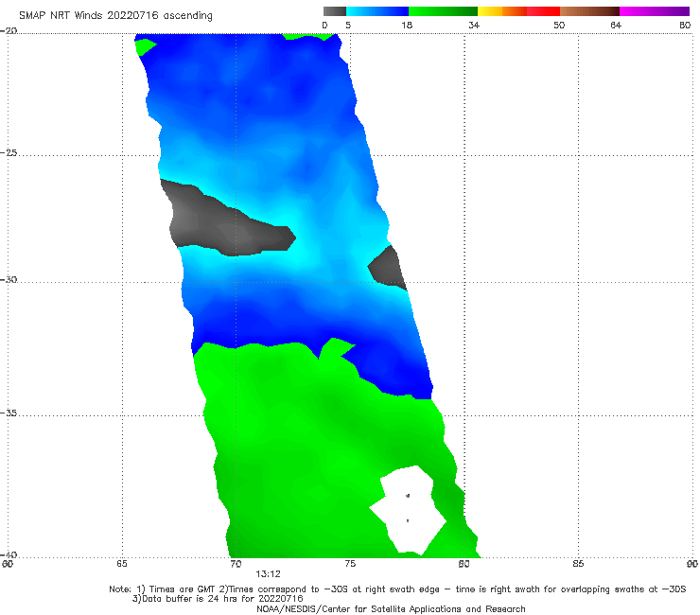The width and height of the screenshot is (700, 615).
Task: Click the colorbar tick label 34
Action: [x=474, y=26]
